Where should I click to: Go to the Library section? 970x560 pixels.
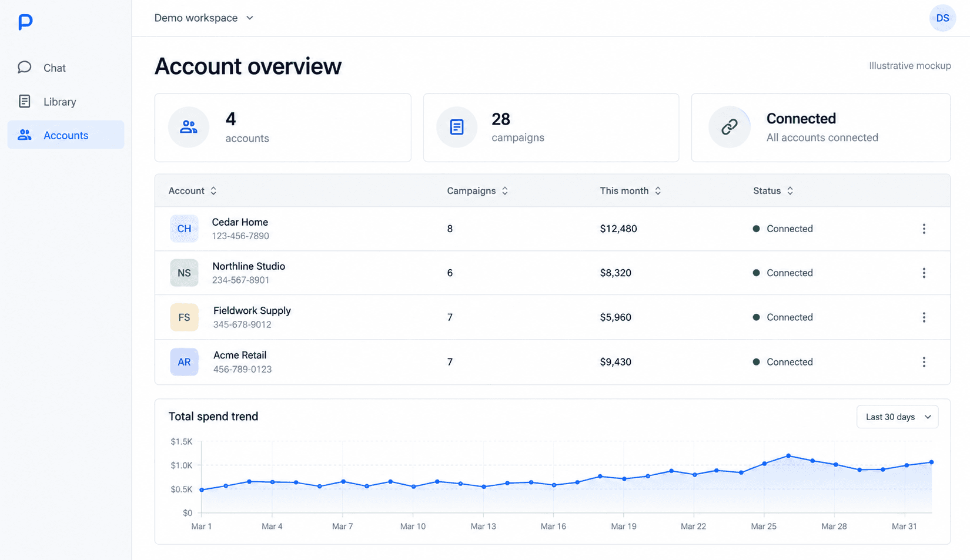66,102
